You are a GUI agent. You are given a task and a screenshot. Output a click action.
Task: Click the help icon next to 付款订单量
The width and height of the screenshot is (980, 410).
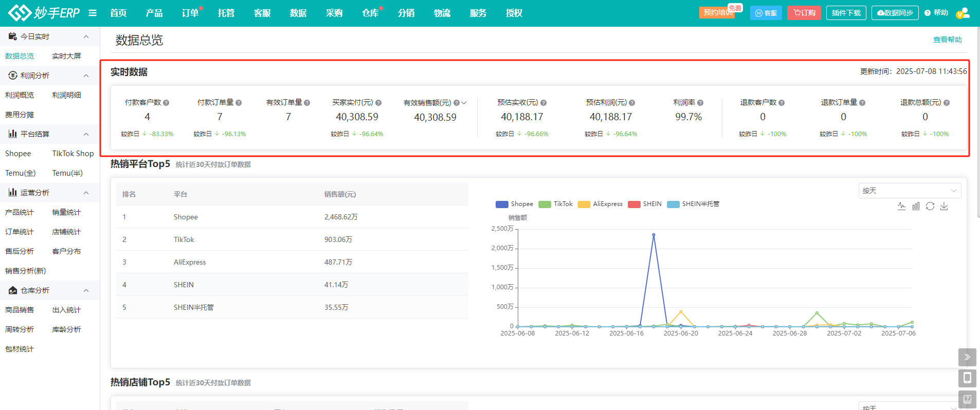239,103
